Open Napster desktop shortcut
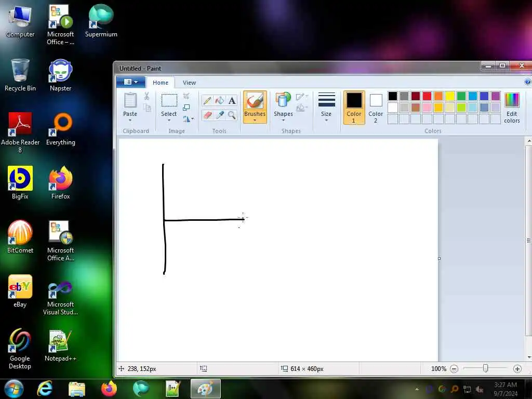The image size is (532, 399). click(x=60, y=75)
